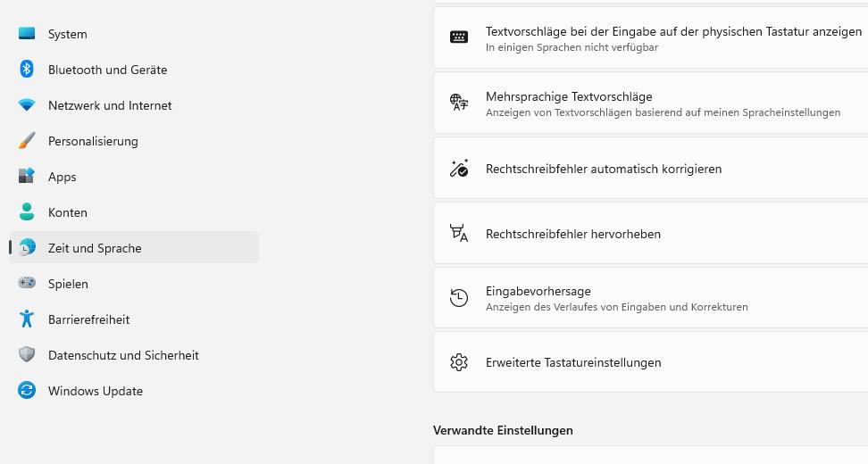The height and width of the screenshot is (464, 868).
Task: Click the Rechtschreibfehler hervorheben highlight icon
Action: pos(459,234)
